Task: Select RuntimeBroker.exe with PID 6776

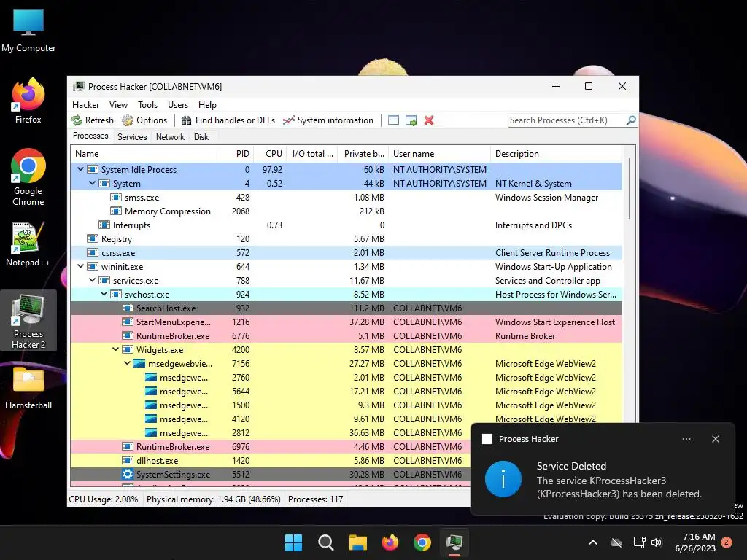Action: (x=347, y=335)
